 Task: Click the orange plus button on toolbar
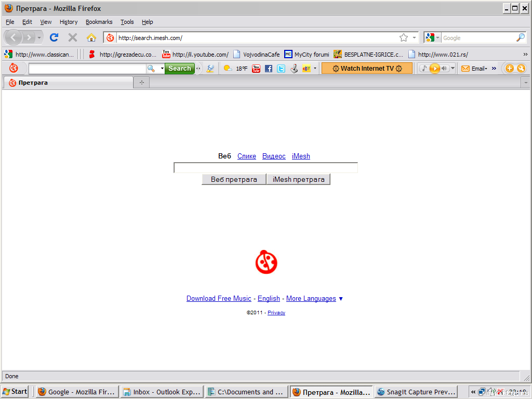click(x=510, y=69)
